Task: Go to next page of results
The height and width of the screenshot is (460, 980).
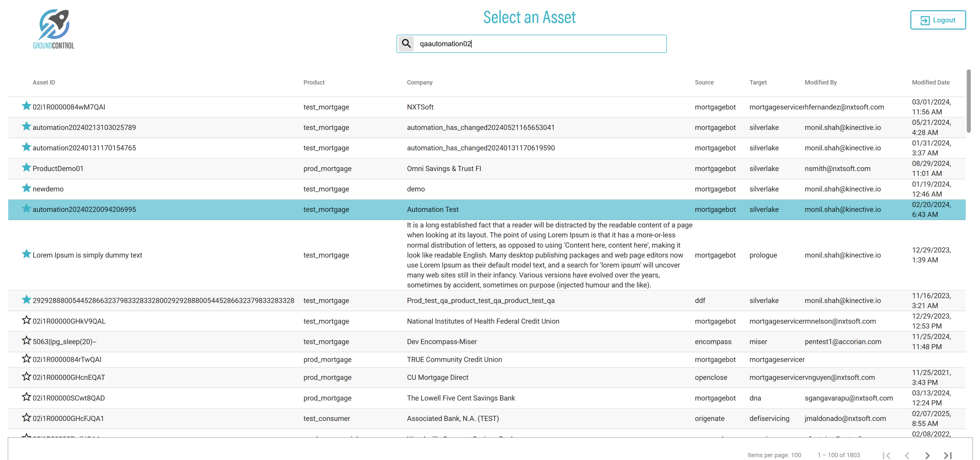Action: click(927, 455)
